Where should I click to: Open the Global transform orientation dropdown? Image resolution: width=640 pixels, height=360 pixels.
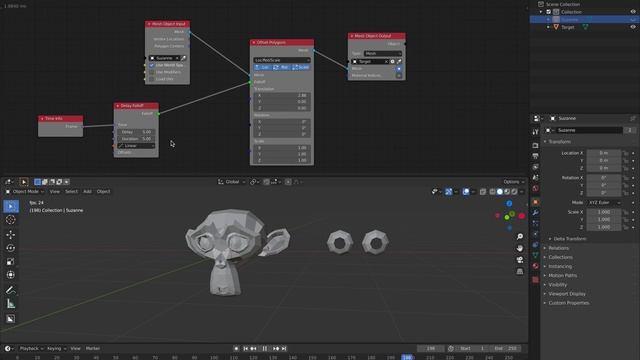pos(231,182)
